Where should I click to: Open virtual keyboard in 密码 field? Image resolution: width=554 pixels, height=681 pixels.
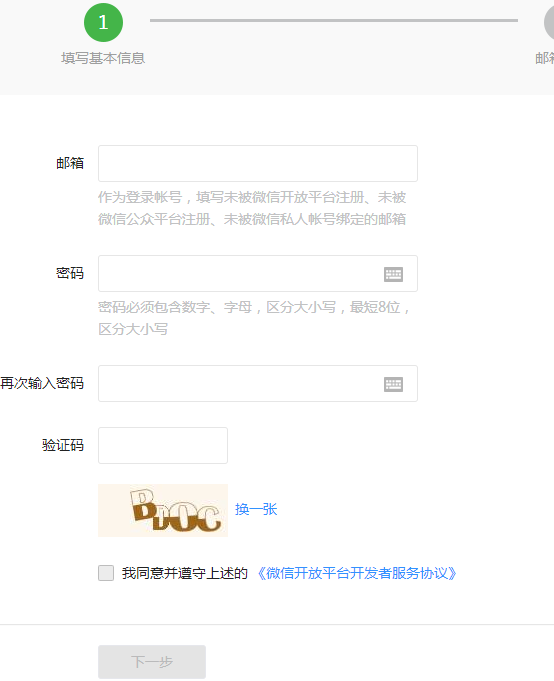tap(393, 274)
